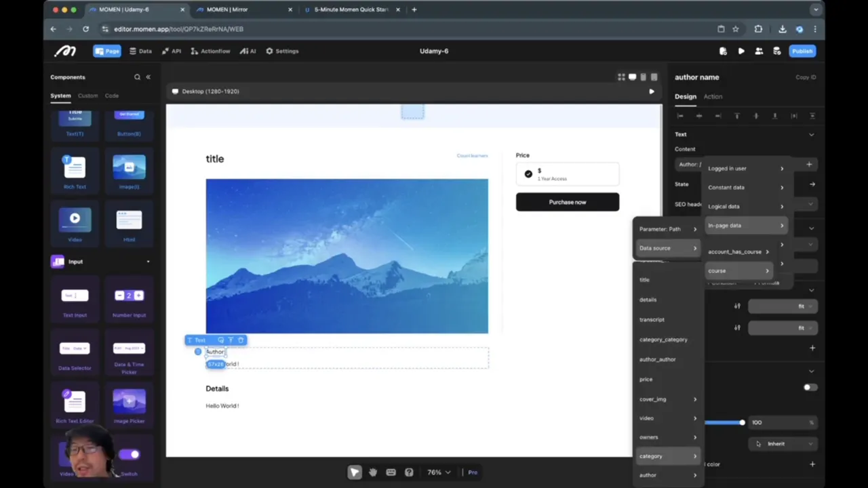
Task: Collapse the Input components group
Action: click(148, 262)
